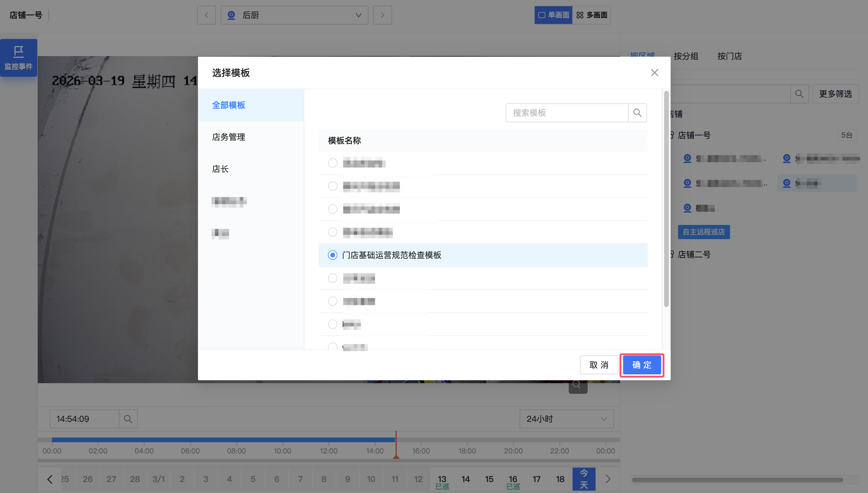Open the 监控事件 flag panel

[x=19, y=58]
